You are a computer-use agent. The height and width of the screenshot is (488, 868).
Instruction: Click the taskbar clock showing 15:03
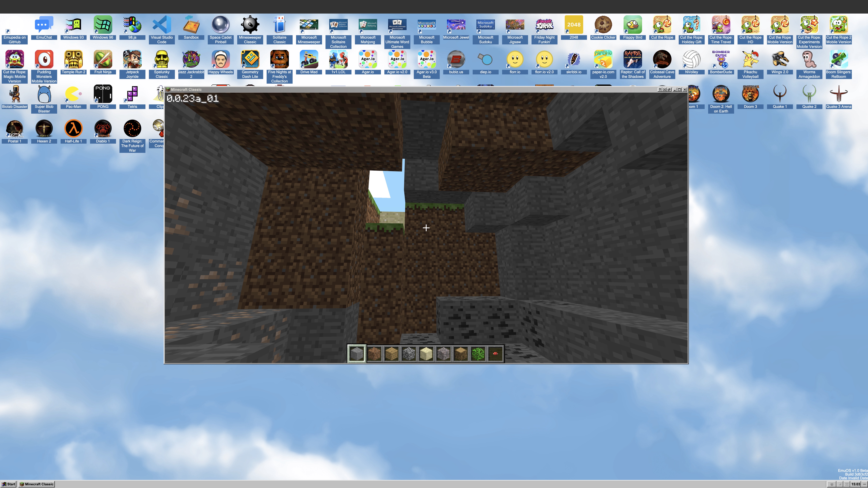click(856, 484)
